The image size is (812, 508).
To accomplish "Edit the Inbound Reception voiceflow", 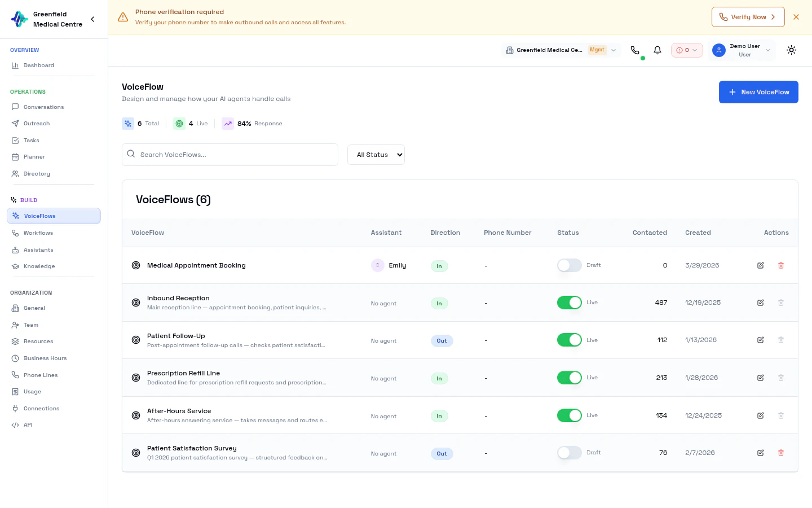I will click(760, 303).
